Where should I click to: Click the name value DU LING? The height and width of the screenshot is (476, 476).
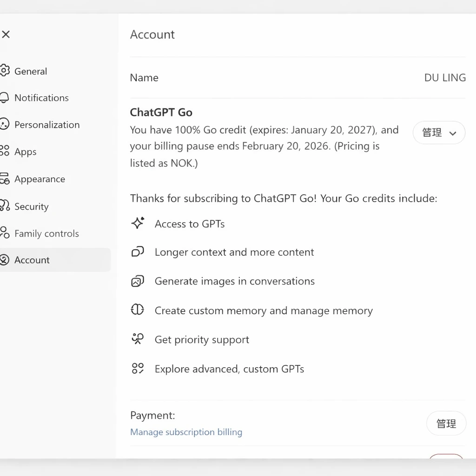(x=445, y=78)
